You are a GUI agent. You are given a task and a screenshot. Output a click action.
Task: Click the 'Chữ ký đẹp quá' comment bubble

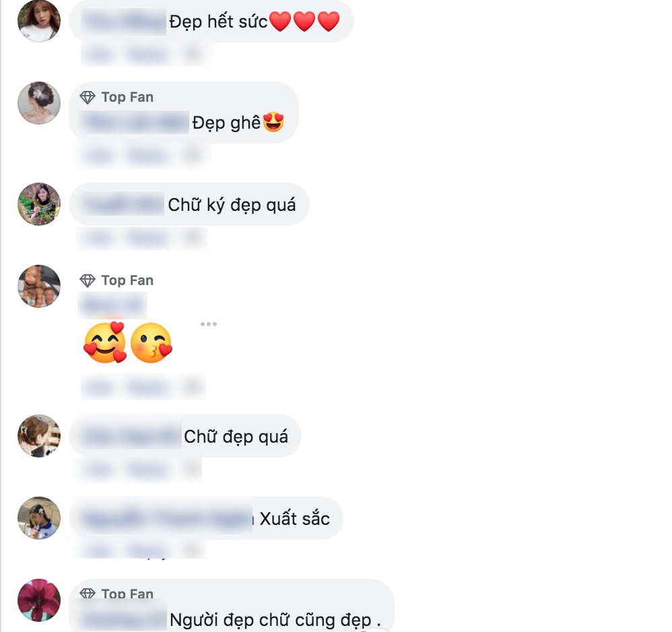[189, 204]
